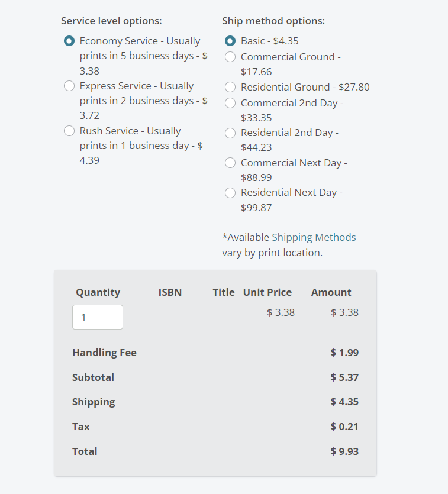Select Residential Next Day shipping
This screenshot has width=448, height=494.
pos(230,193)
